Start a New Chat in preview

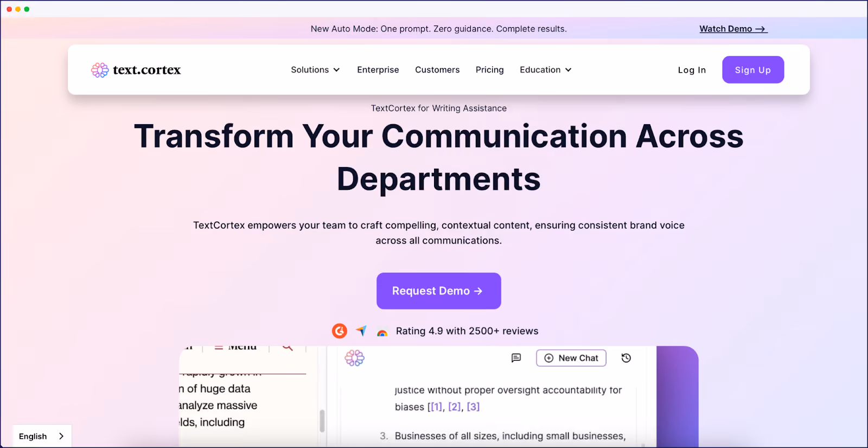[571, 358]
